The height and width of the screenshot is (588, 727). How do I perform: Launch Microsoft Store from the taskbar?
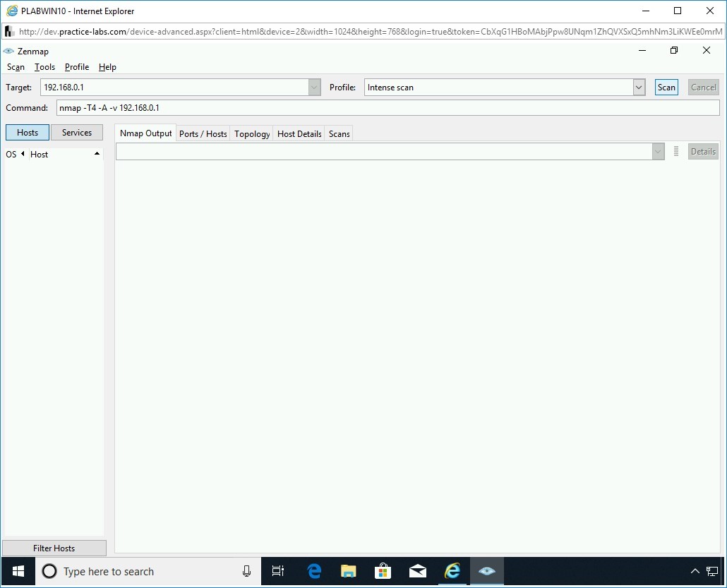click(383, 571)
